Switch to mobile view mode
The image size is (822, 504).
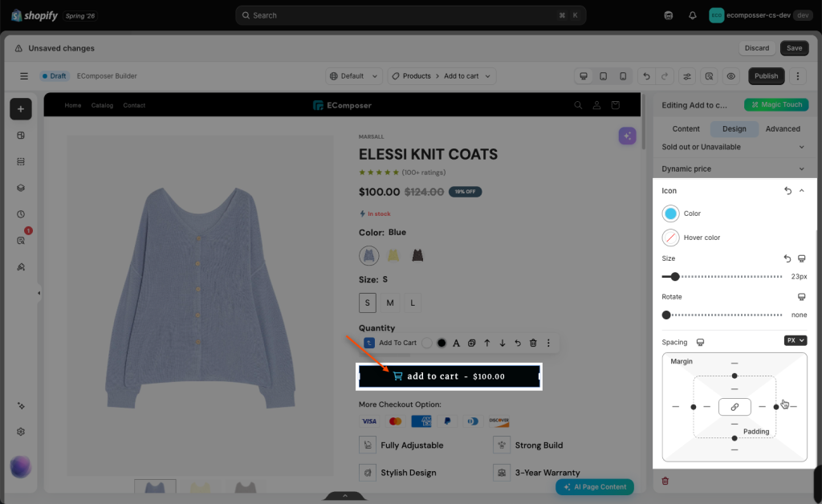(623, 76)
